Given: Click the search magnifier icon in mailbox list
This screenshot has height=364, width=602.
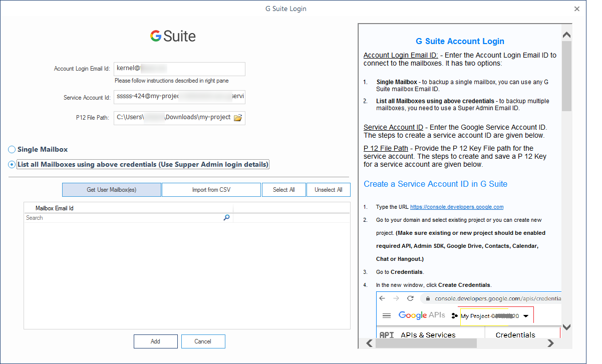Looking at the screenshot, I should pyautogui.click(x=226, y=218).
